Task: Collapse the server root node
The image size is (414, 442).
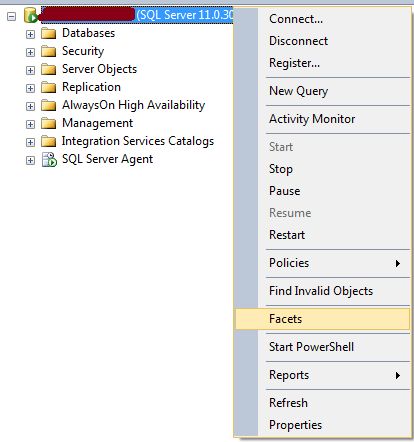Action: pos(11,16)
